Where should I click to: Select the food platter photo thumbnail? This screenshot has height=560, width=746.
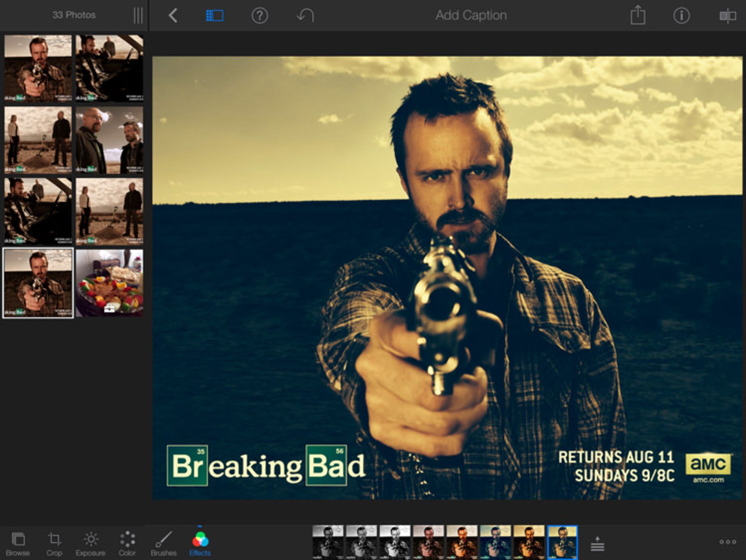(110, 283)
